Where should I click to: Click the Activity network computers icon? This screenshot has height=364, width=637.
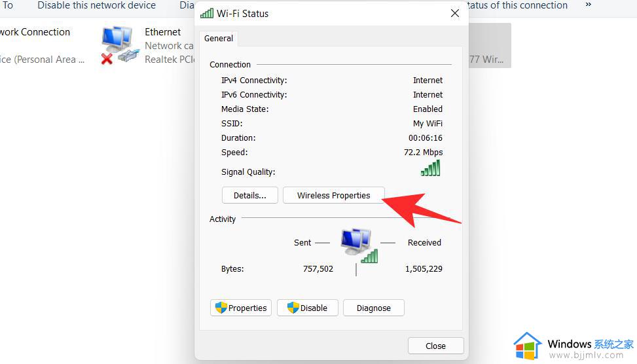pyautogui.click(x=359, y=245)
